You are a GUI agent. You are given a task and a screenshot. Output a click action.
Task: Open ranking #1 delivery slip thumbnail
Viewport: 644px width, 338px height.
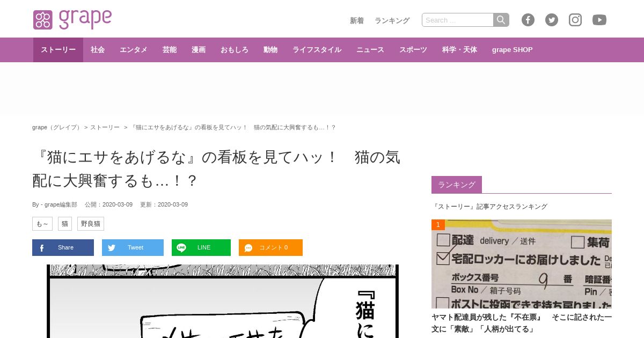click(x=522, y=264)
